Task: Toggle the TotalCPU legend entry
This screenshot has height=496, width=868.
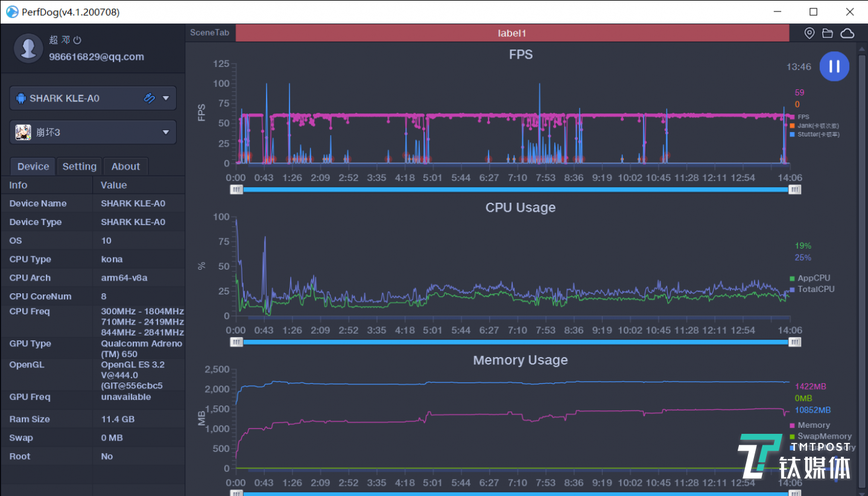Action: point(816,289)
